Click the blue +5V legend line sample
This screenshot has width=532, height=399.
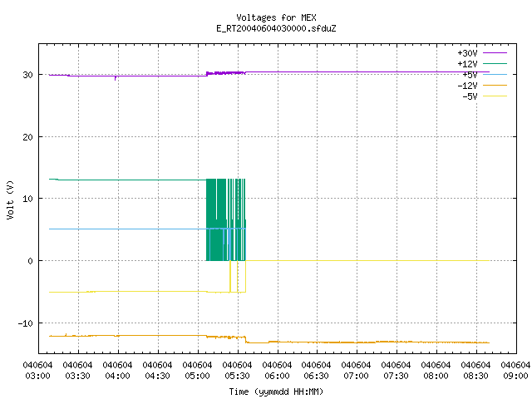click(495, 74)
